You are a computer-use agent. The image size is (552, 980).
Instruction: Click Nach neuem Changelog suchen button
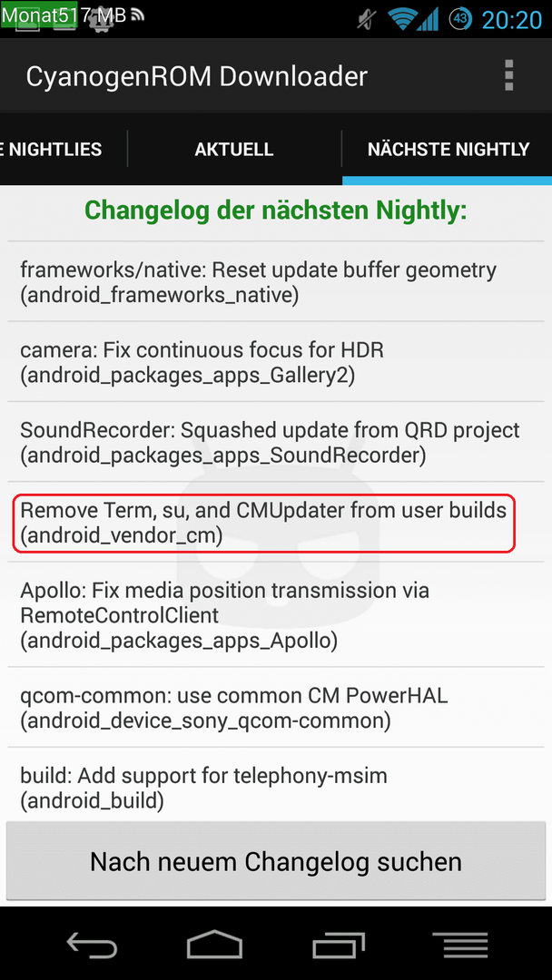[276, 861]
